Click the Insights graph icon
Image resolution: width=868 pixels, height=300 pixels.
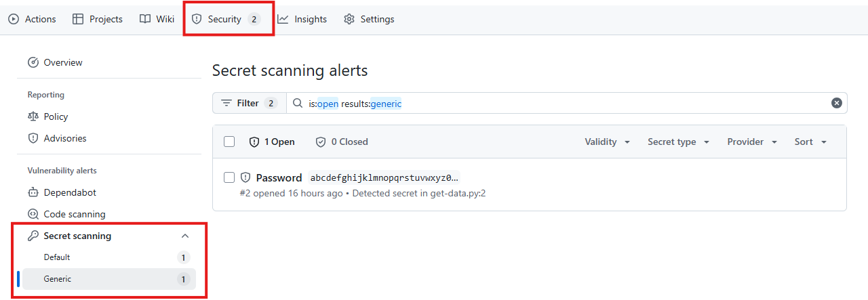click(283, 19)
